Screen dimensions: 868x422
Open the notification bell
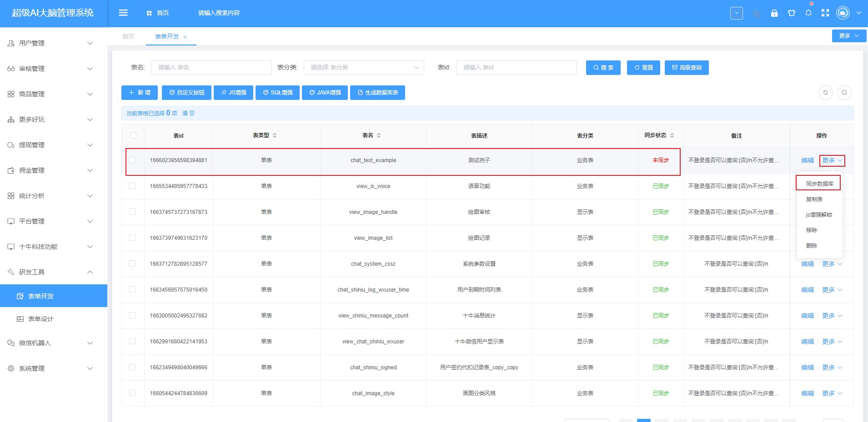coord(808,13)
